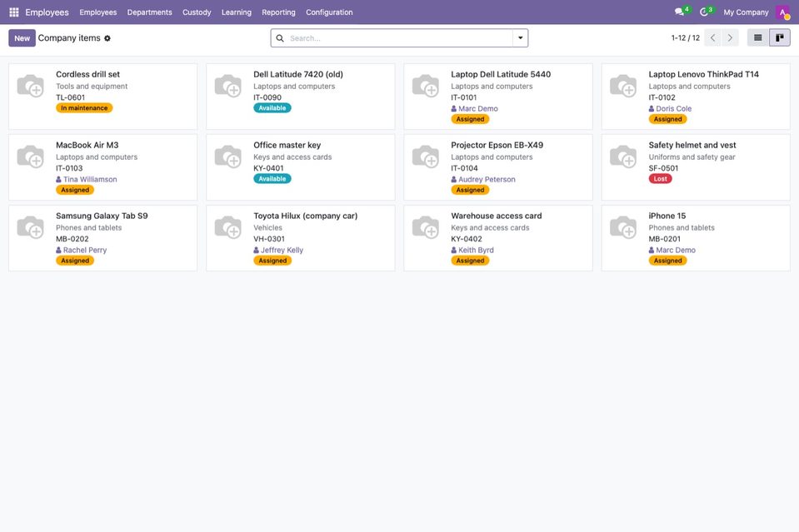Image resolution: width=799 pixels, height=532 pixels.
Task: Add photo to Toyota Hilux card
Action: [228, 227]
